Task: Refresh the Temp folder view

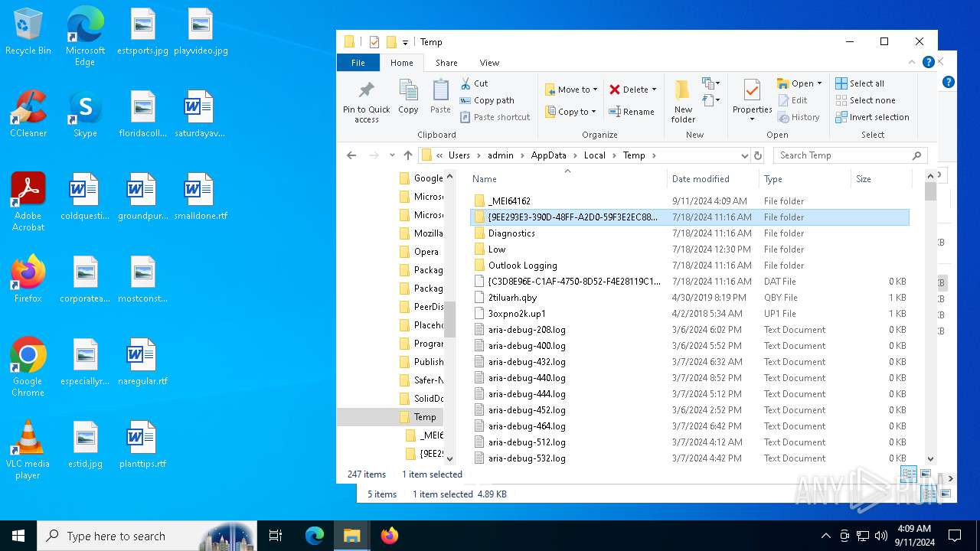Action: point(758,155)
